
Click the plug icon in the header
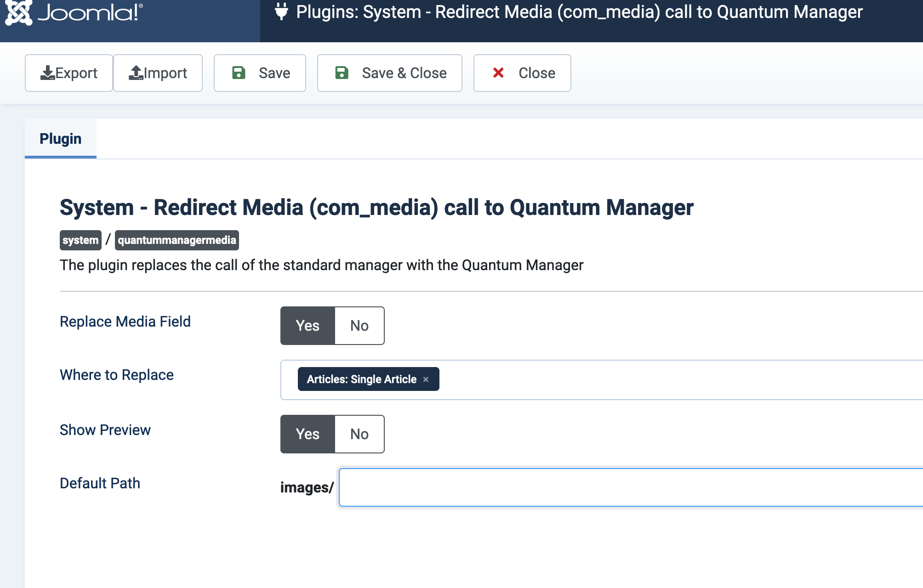coord(282,12)
